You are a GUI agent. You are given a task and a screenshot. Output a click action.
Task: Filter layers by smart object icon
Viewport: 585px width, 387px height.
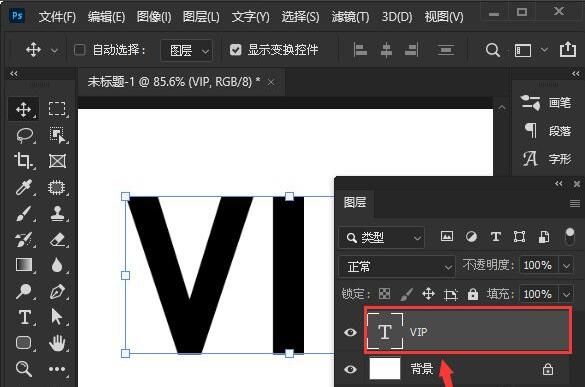(x=544, y=237)
